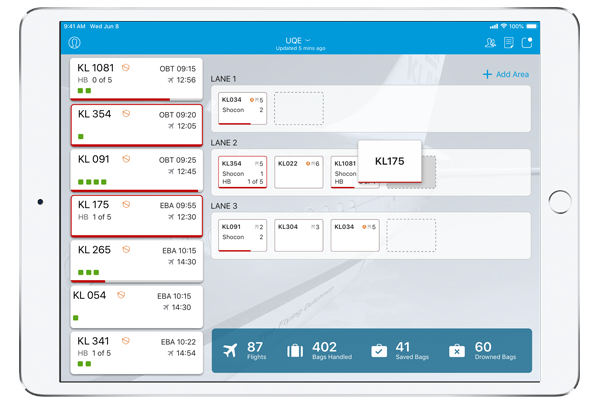Click the 87 Flights statistic
Viewport: 600px width, 401px height.
click(256, 350)
